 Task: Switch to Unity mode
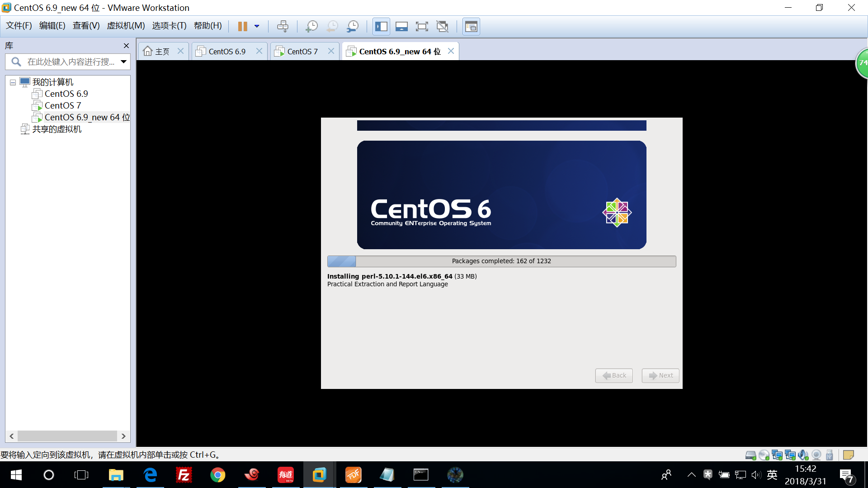coord(443,26)
